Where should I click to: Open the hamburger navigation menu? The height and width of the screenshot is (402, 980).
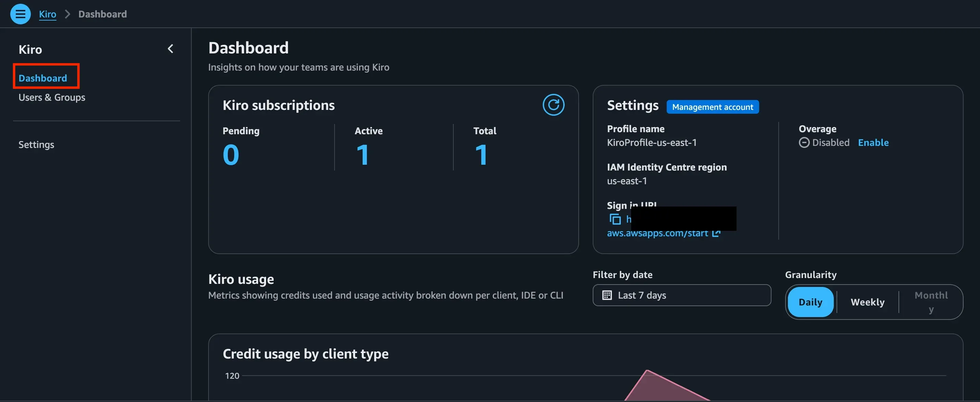[20, 14]
